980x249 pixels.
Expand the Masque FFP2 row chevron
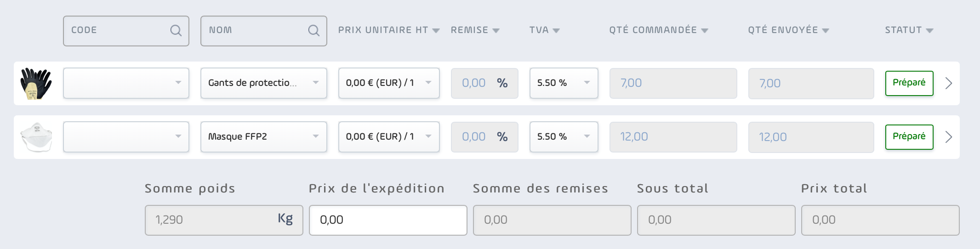coord(948,137)
